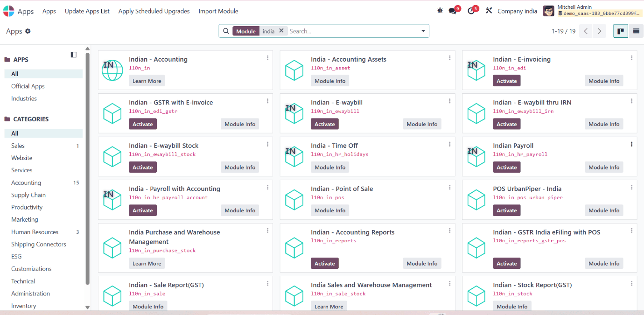
Task: Go to next page of results
Action: [600, 31]
